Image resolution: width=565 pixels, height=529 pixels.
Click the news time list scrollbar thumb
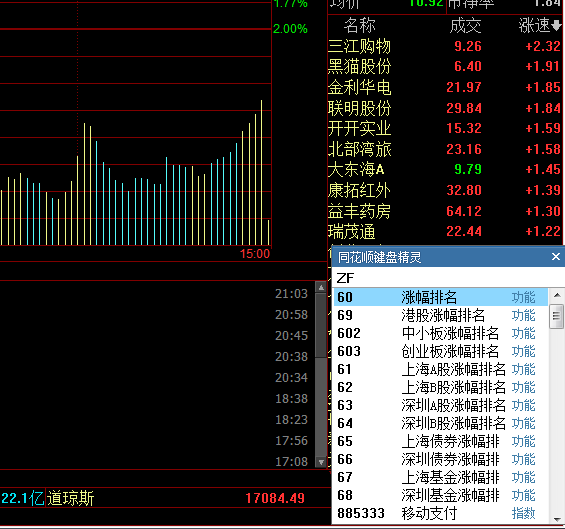[321, 325]
